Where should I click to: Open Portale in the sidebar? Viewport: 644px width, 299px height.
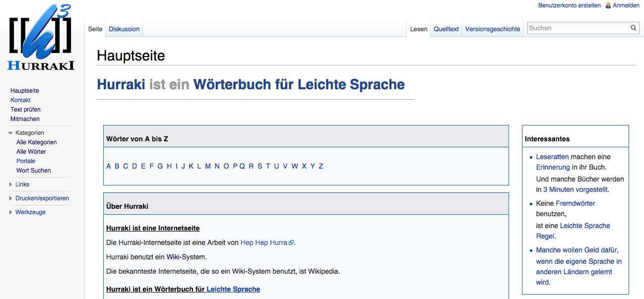(26, 161)
